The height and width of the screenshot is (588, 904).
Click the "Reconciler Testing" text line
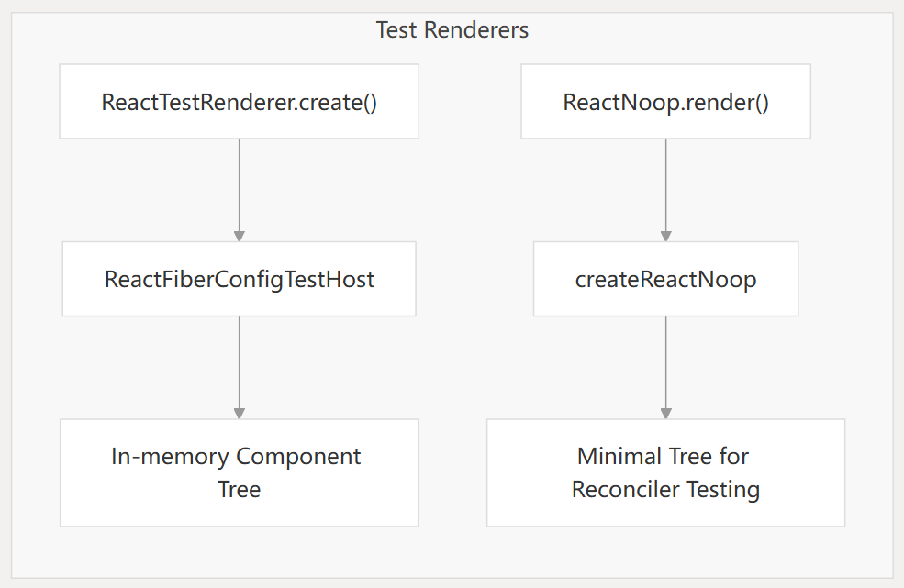pos(665,490)
